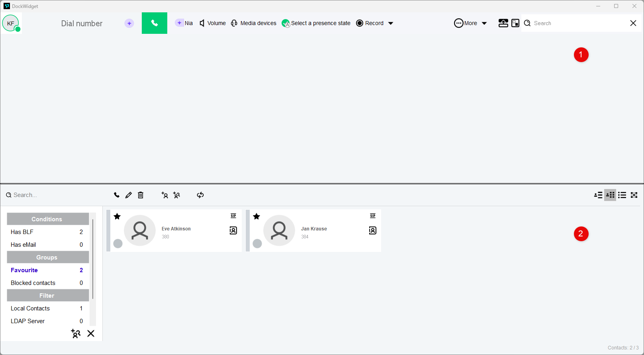The image size is (644, 355).
Task: Click SIP icon on Eve Atkinson card
Action: 233,216
